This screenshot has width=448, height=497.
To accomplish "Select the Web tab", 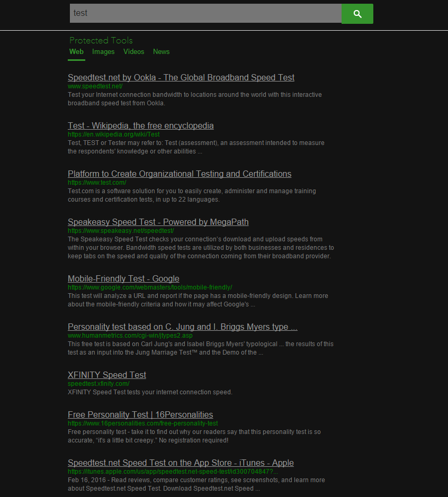I will [x=76, y=51].
